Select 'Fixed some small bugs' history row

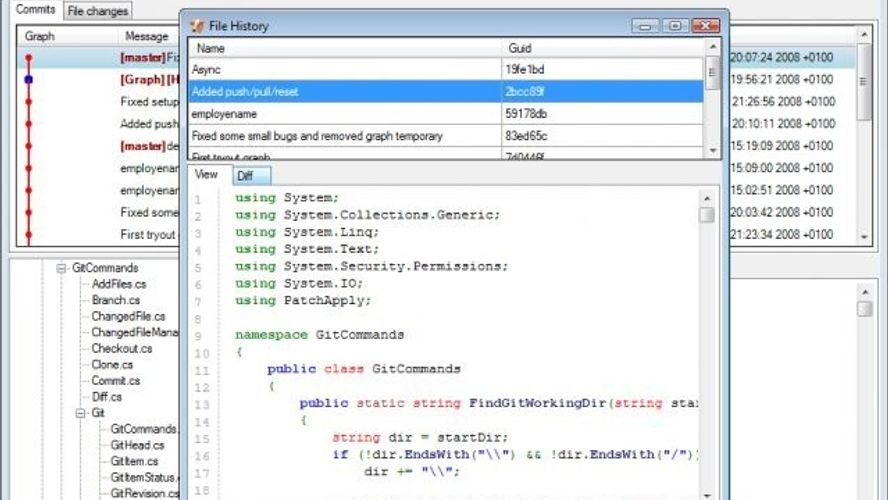[446, 136]
